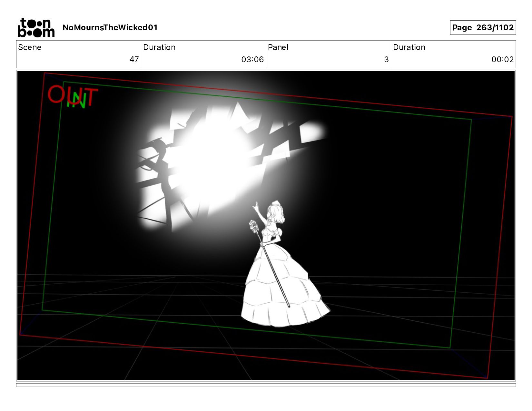Select the project title NoMournsTheWicked01
The width and height of the screenshot is (532, 411).
point(110,28)
